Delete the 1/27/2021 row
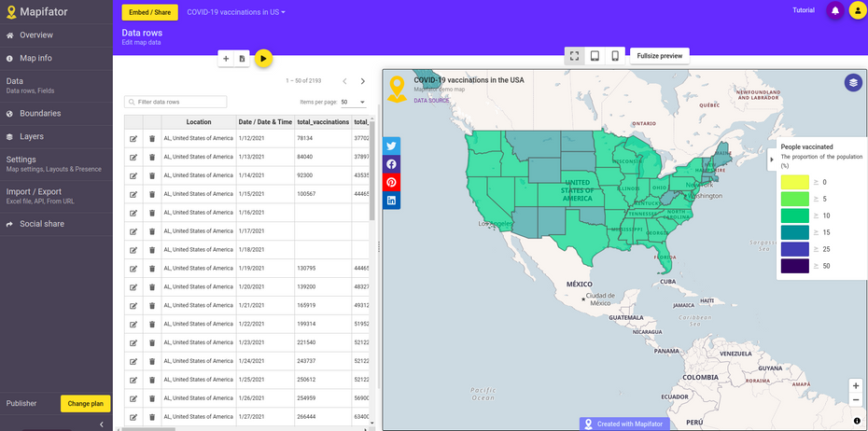Screen dimensions: 868x431 tap(152, 417)
